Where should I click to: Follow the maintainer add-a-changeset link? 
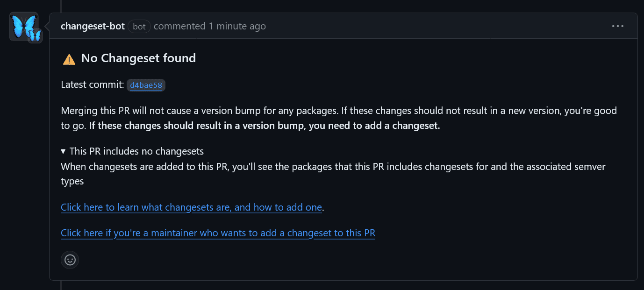(x=218, y=233)
